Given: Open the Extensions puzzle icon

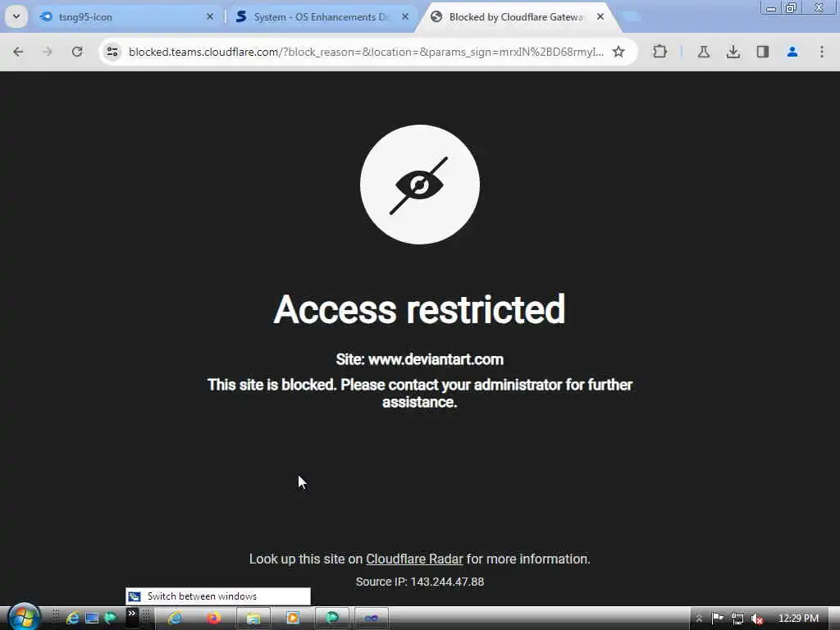Looking at the screenshot, I should click(x=660, y=52).
